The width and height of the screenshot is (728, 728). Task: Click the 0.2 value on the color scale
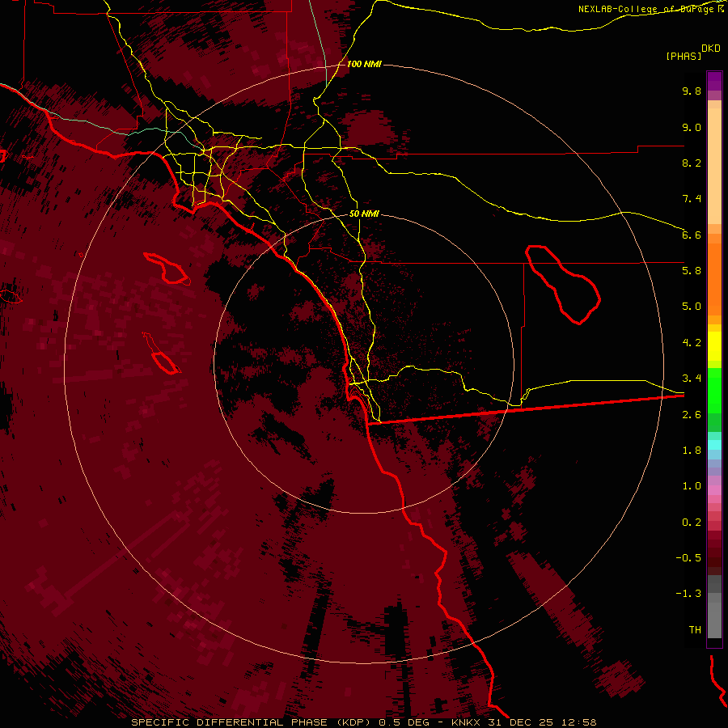tap(692, 523)
